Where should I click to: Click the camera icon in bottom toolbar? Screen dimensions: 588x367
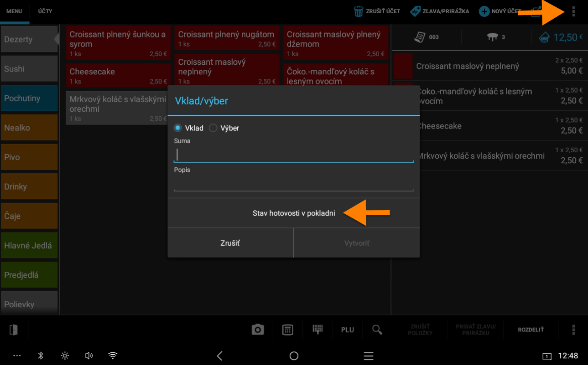(258, 330)
